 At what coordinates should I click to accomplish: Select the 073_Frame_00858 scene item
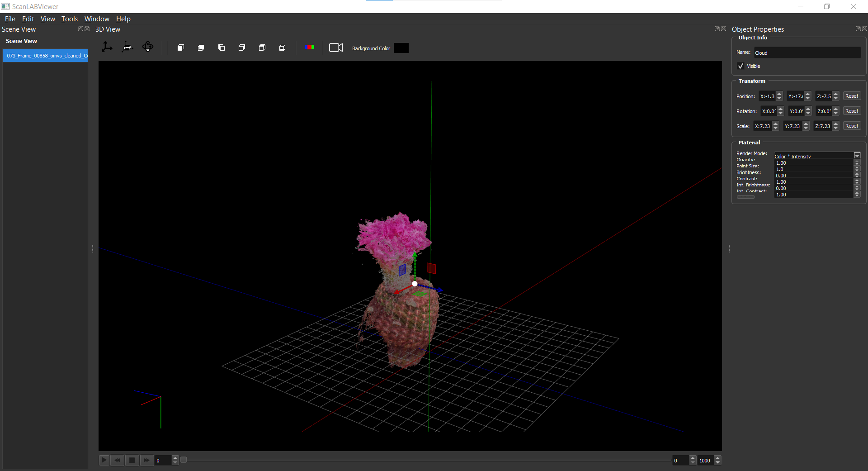pos(45,56)
